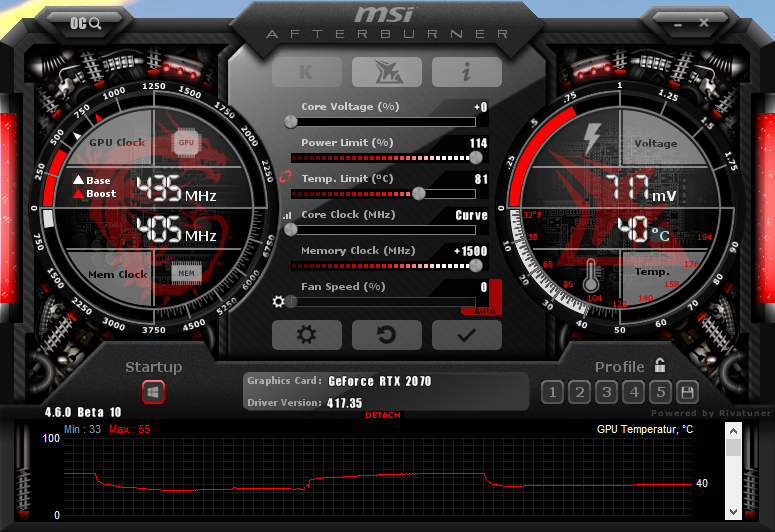Click the Core Voltage value +0
This screenshot has width=775, height=532.
[480, 107]
